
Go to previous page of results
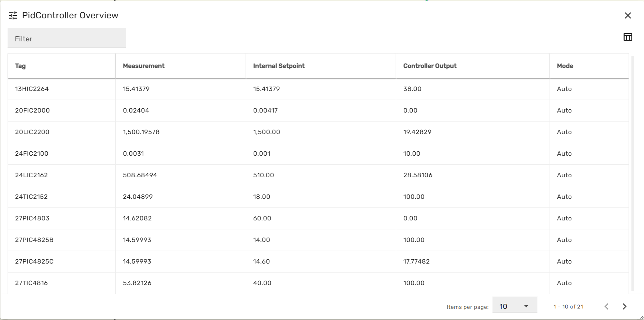tap(607, 306)
